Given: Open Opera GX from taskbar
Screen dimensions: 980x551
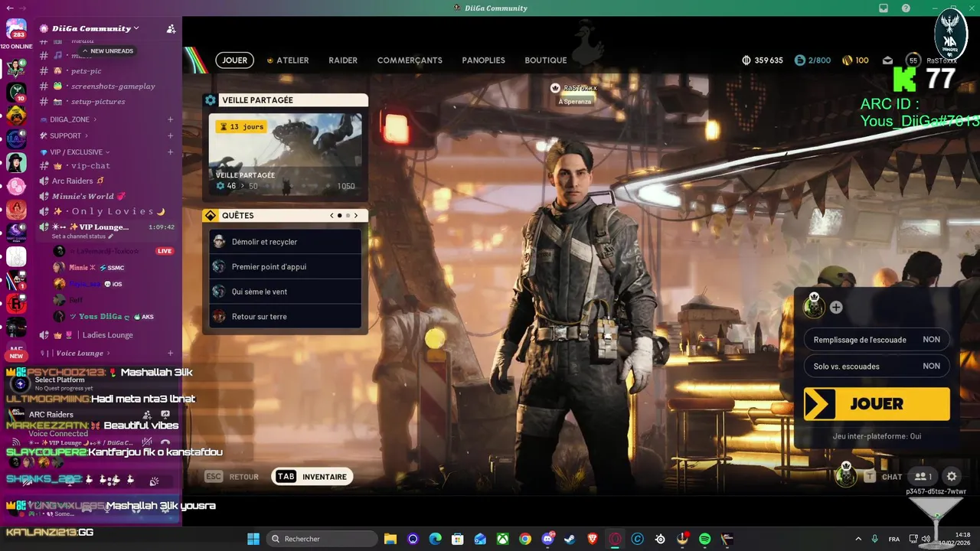Looking at the screenshot, I should [x=615, y=539].
